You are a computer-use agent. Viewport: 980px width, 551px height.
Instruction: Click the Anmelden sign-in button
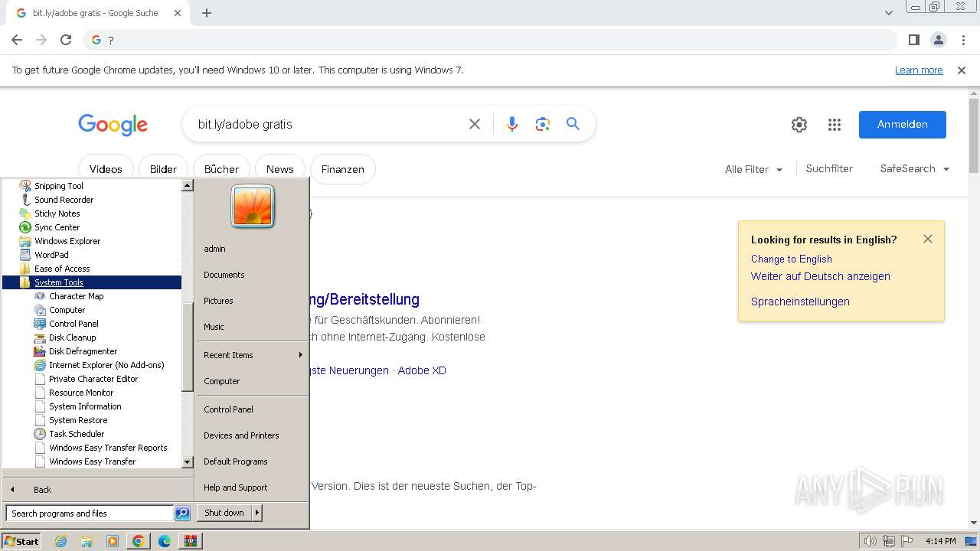pos(903,125)
